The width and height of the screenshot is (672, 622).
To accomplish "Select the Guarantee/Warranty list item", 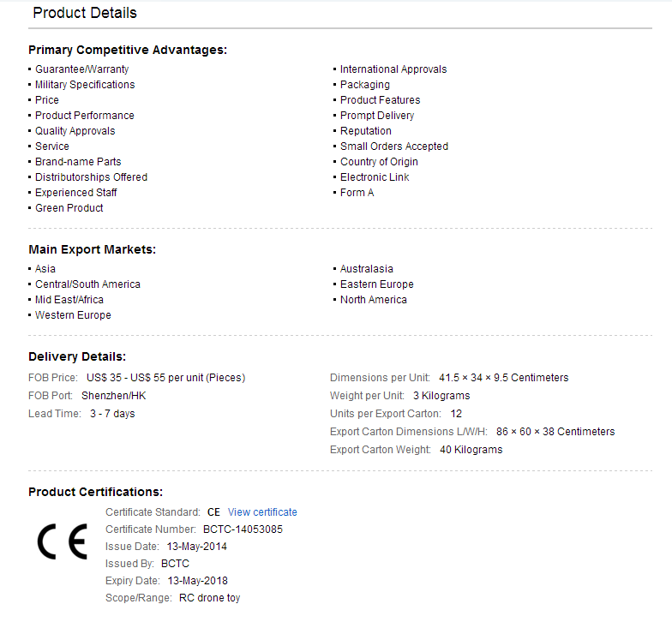I will [82, 69].
